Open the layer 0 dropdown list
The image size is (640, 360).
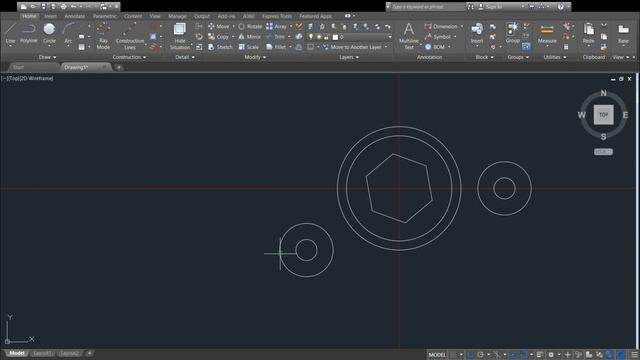tap(390, 37)
